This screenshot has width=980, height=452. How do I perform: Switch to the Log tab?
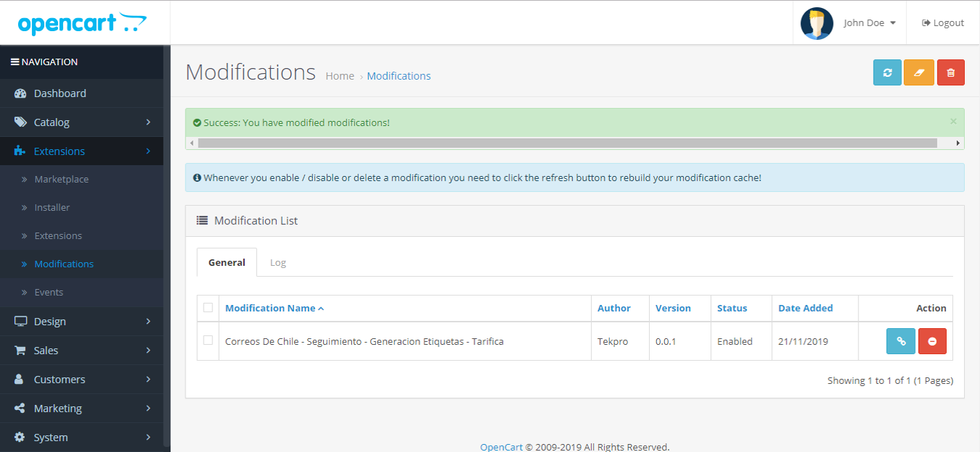[x=278, y=263]
